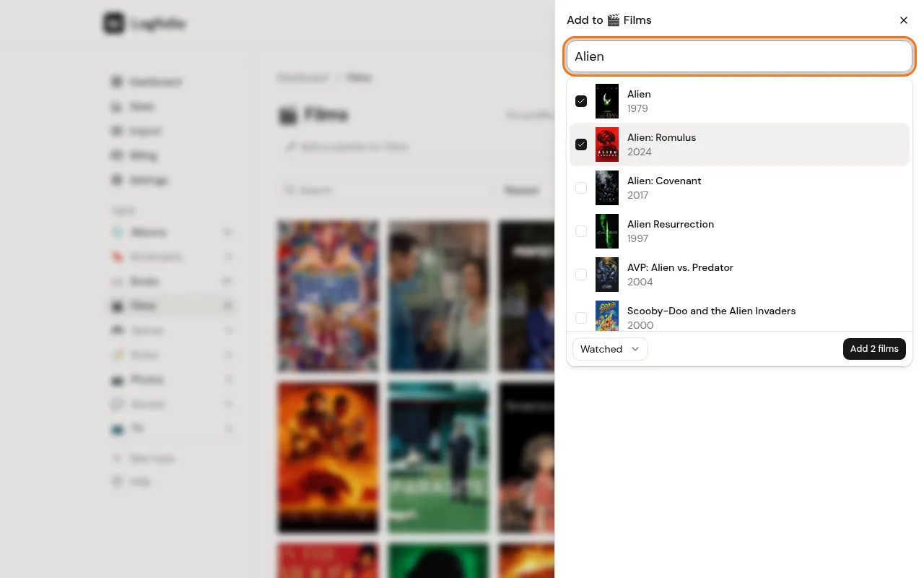Click the Add 2 films button
This screenshot has width=924, height=578.
point(874,349)
